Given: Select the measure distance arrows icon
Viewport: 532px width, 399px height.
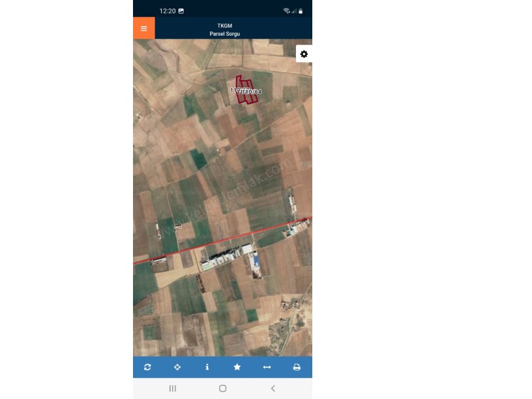Looking at the screenshot, I should pyautogui.click(x=267, y=367).
